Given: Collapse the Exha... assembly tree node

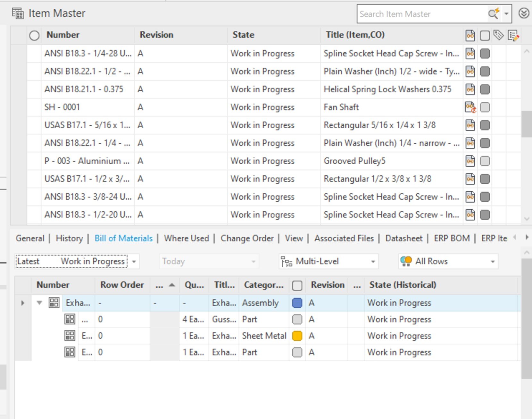Looking at the screenshot, I should point(39,303).
